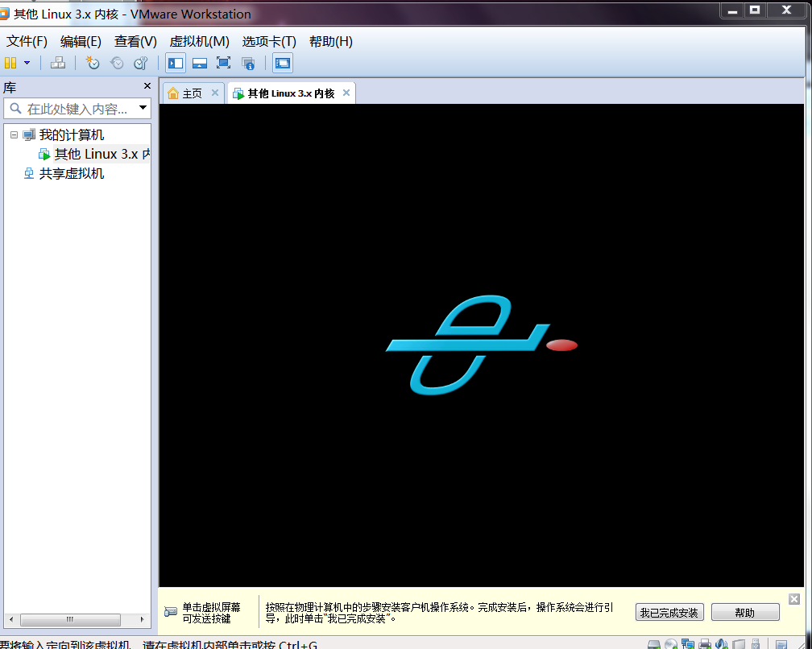Open the 文件(F) menu
This screenshot has height=649, width=812.
[27, 41]
